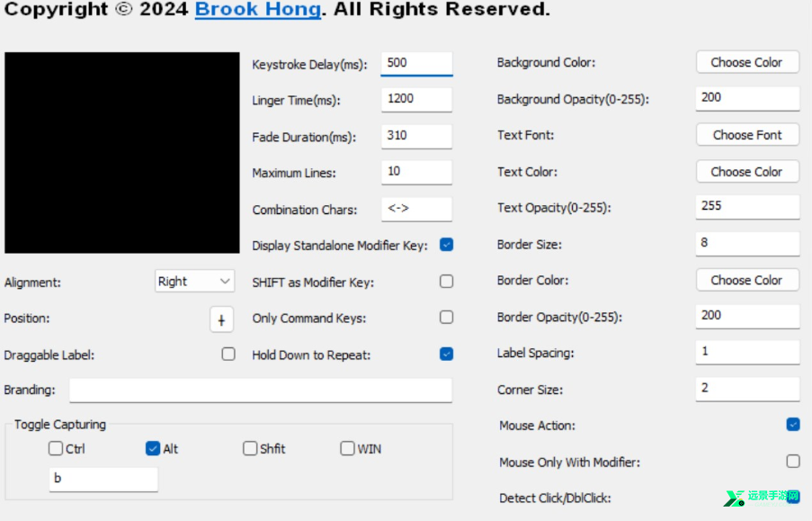Choose Color for Border Color

tap(747, 280)
